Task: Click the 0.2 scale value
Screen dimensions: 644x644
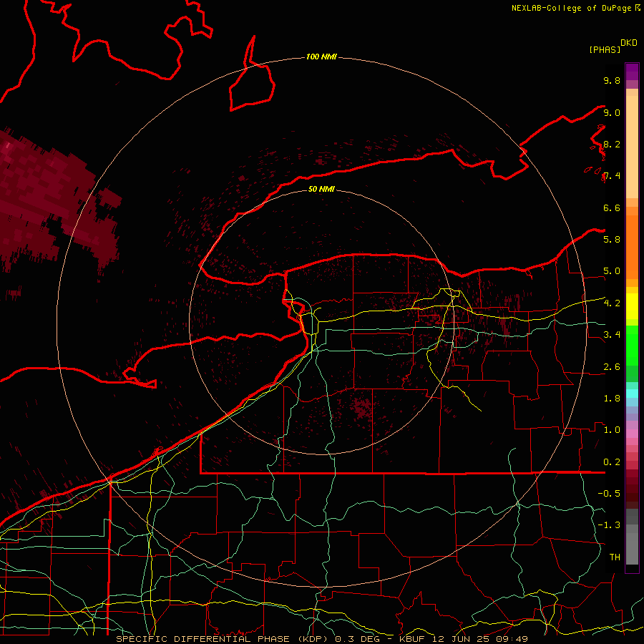Action: click(612, 462)
